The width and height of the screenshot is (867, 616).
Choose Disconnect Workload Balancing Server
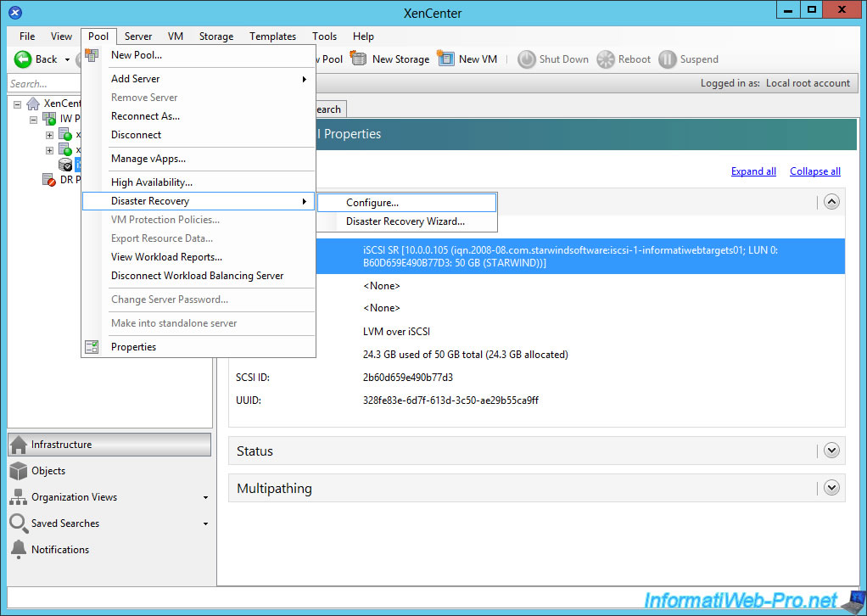click(x=199, y=276)
